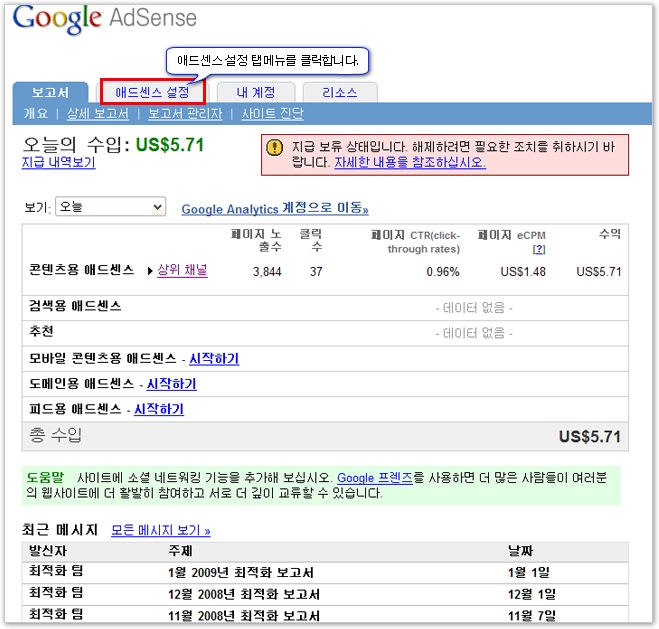
Task: Click the date 12월 1일 in messages
Action: click(x=532, y=595)
